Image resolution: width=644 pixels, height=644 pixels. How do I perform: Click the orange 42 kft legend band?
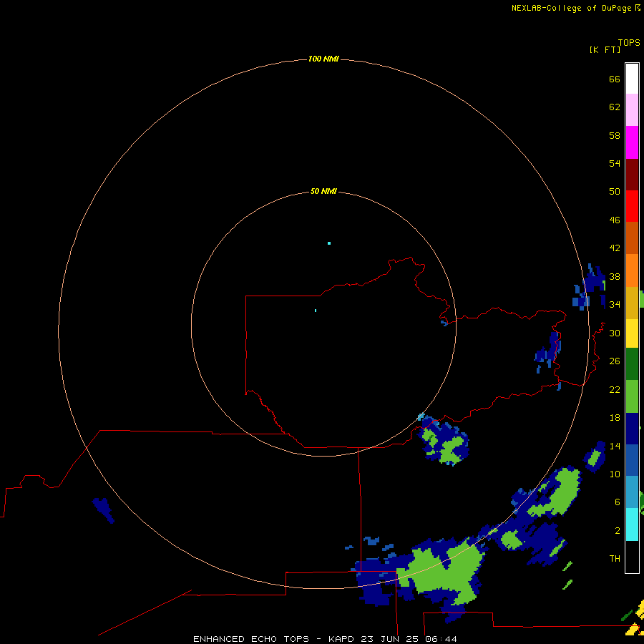tap(632, 270)
